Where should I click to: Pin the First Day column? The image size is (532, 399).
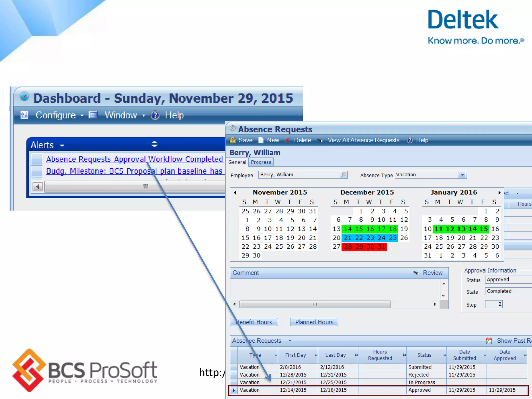[x=315, y=355]
